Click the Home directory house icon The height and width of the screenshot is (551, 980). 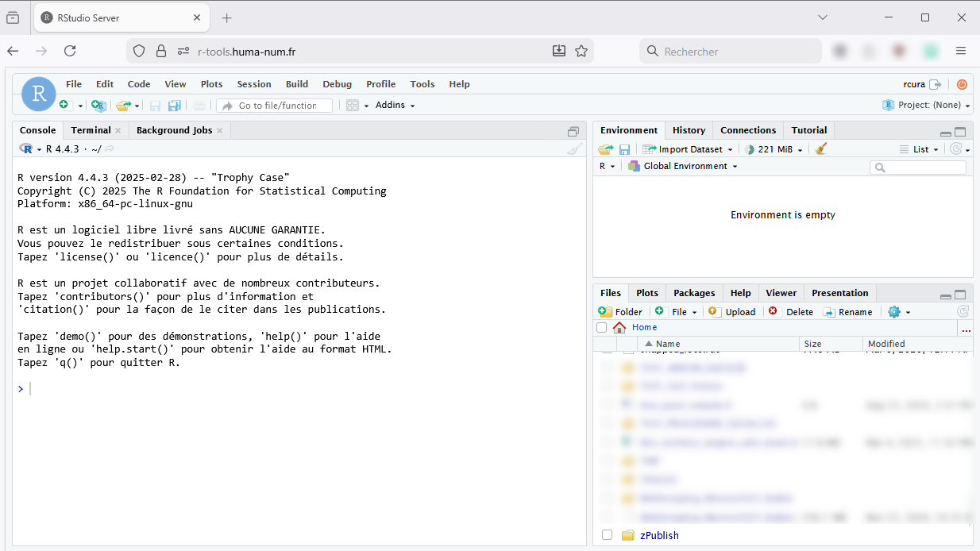[x=619, y=327]
